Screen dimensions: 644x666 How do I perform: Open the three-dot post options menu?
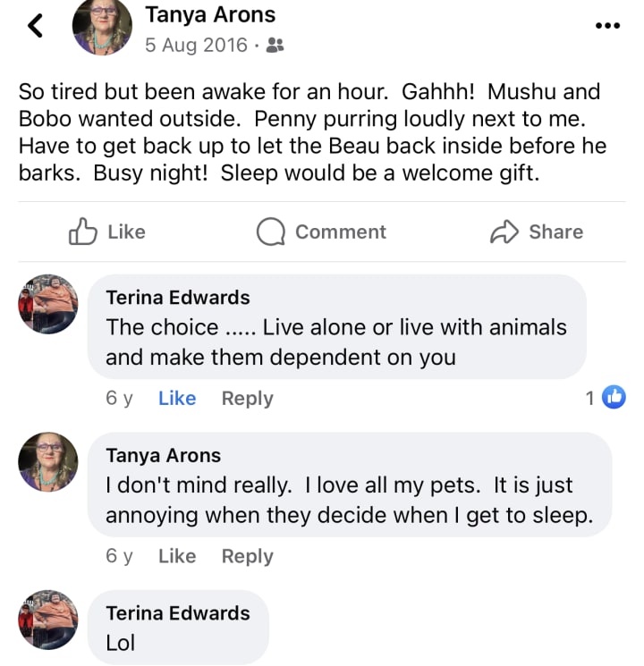607,25
